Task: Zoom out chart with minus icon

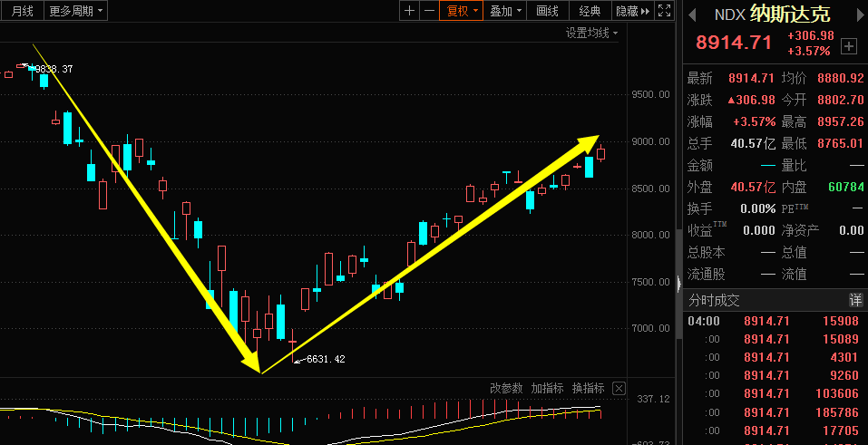Action: pyautogui.click(x=429, y=11)
